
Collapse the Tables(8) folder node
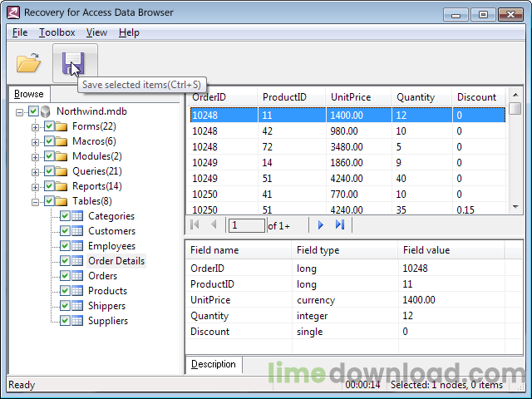click(x=35, y=202)
